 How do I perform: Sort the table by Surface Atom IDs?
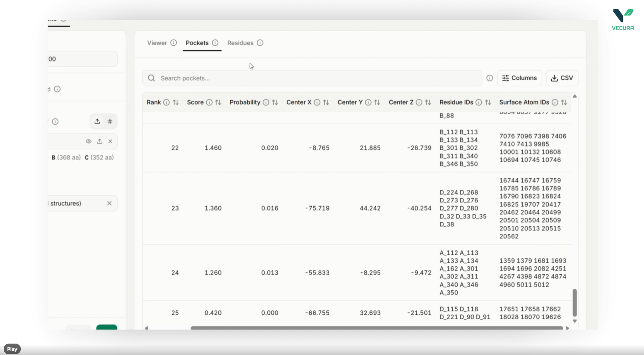coord(564,102)
